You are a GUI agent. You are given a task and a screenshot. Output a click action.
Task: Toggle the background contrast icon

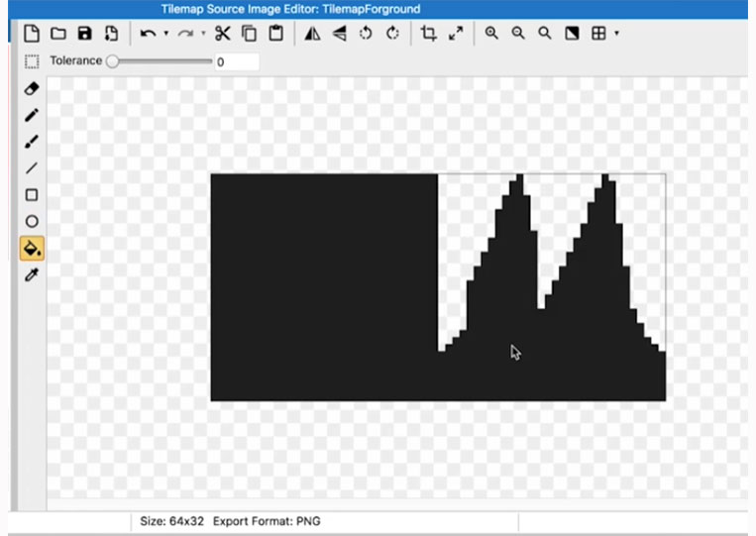tap(572, 34)
